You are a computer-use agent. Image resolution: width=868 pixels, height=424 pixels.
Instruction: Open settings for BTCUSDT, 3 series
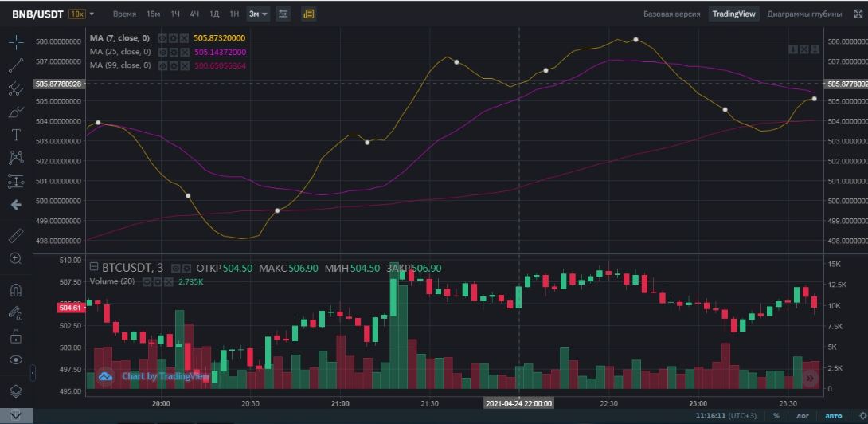coord(186,269)
